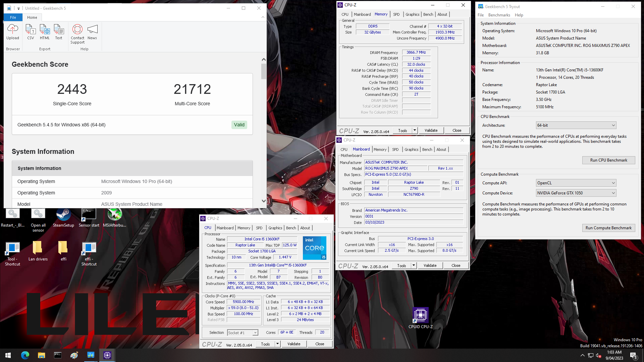The height and width of the screenshot is (362, 644).
Task: Expand Tools arrow in CPU-Z Memory window
Action: pyautogui.click(x=415, y=130)
